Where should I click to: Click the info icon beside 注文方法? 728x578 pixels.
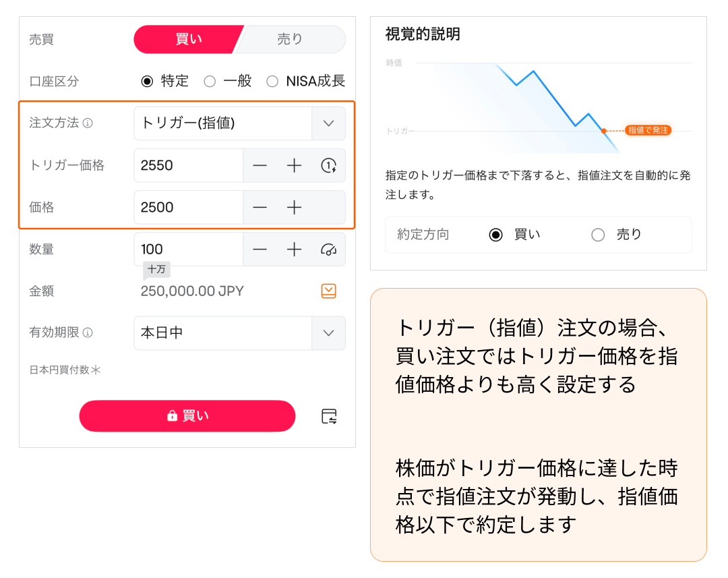tap(88, 123)
